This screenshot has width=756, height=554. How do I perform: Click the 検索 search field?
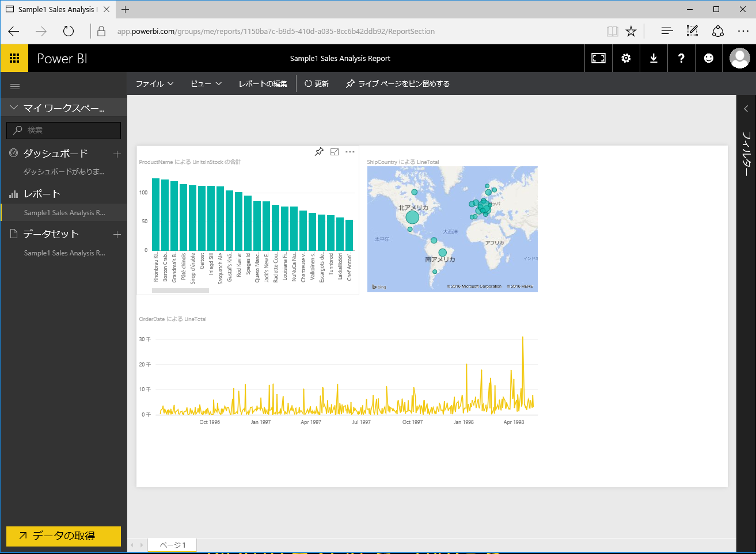point(63,130)
